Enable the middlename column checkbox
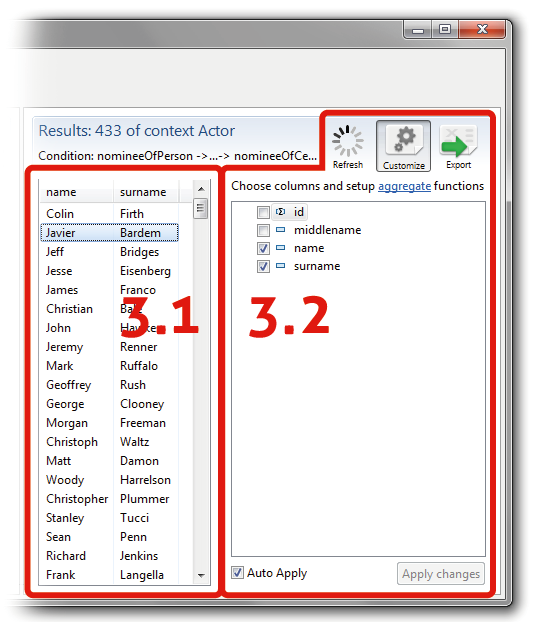Screen dimensions: 534x625 point(263,230)
